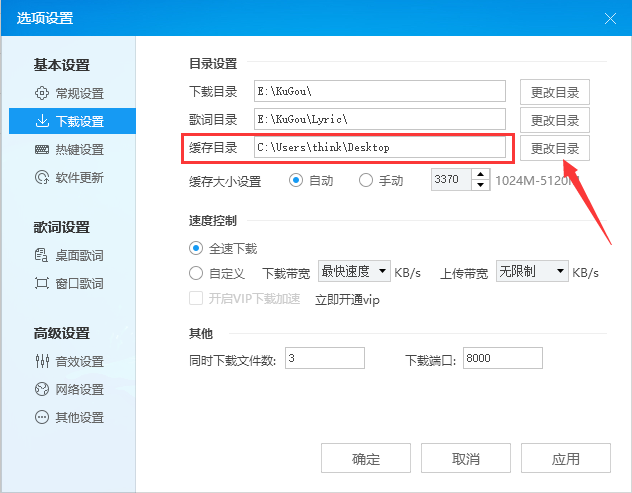The image size is (632, 493).
Task: Click the download arrow icon beside 下载设置
Action: click(42, 121)
